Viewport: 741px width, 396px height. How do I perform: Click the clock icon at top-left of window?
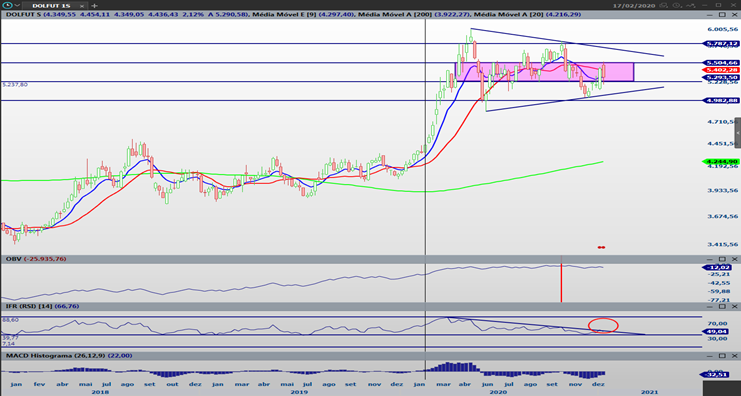[x=7, y=5]
